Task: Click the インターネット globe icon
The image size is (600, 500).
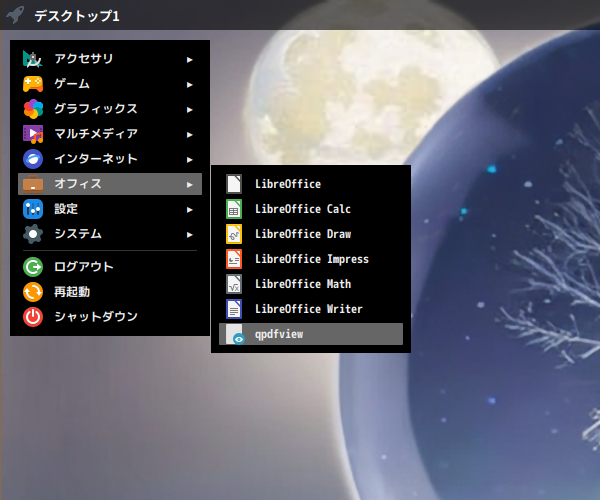Action: coord(33,159)
